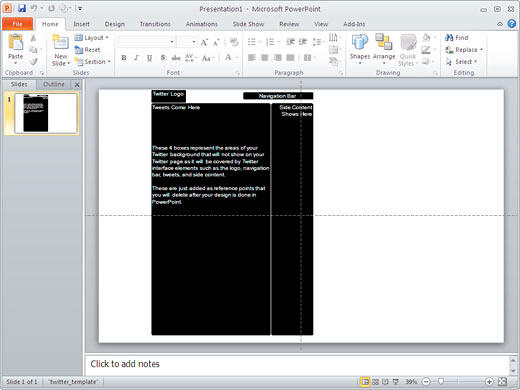The height and width of the screenshot is (390, 520).
Task: Click the New Slide icon
Action: [x=61, y=42]
